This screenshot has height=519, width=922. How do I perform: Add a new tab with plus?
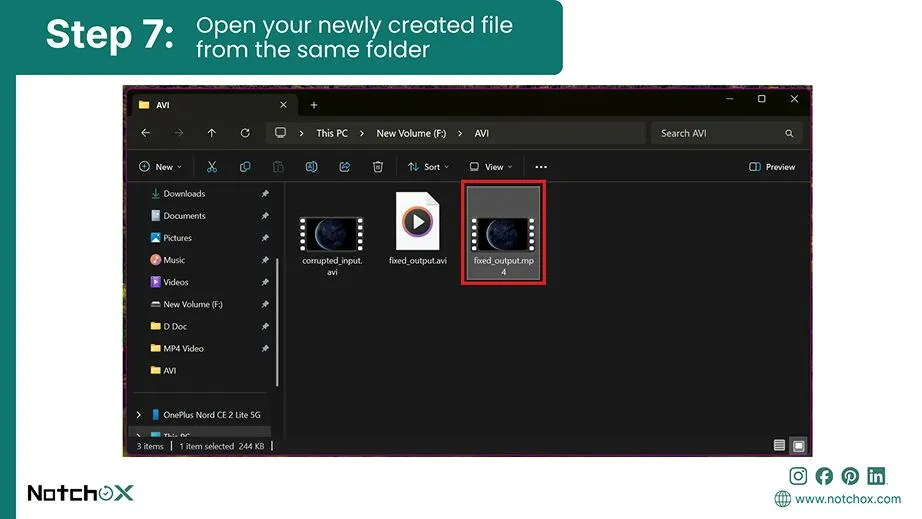click(314, 105)
